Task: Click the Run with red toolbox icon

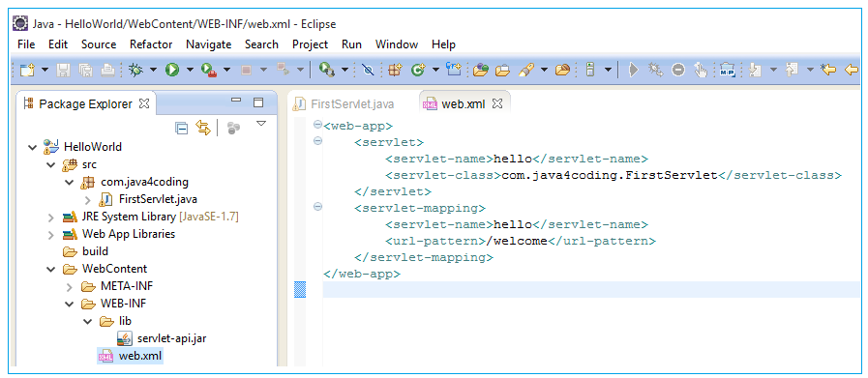Action: pos(209,70)
